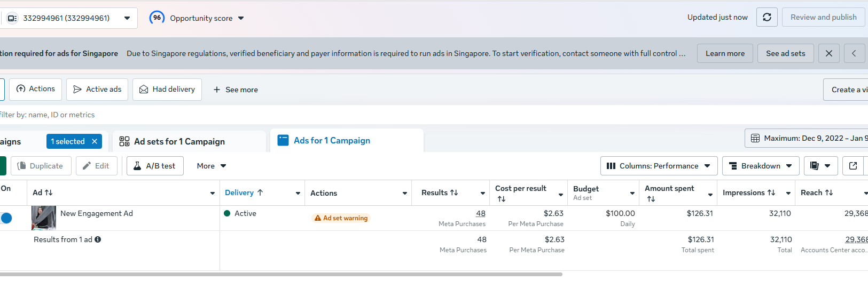Sort ads by the Results column

440,192
